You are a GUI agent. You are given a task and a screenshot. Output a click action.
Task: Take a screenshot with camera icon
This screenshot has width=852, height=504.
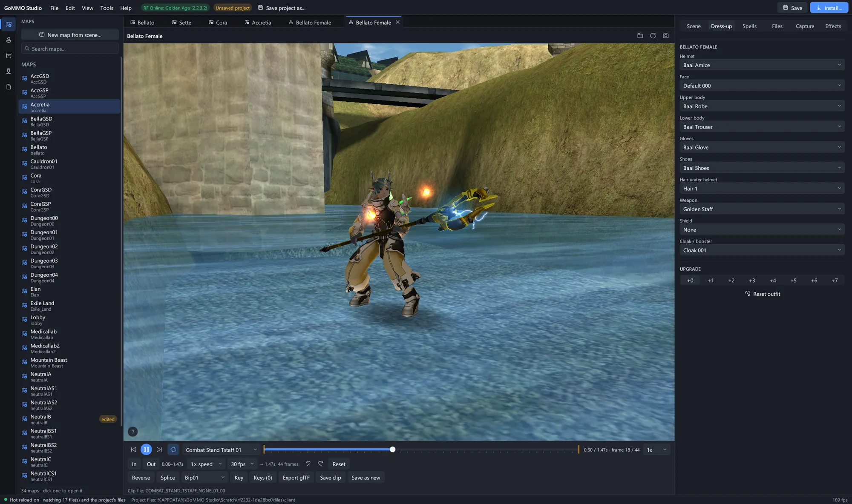click(665, 36)
